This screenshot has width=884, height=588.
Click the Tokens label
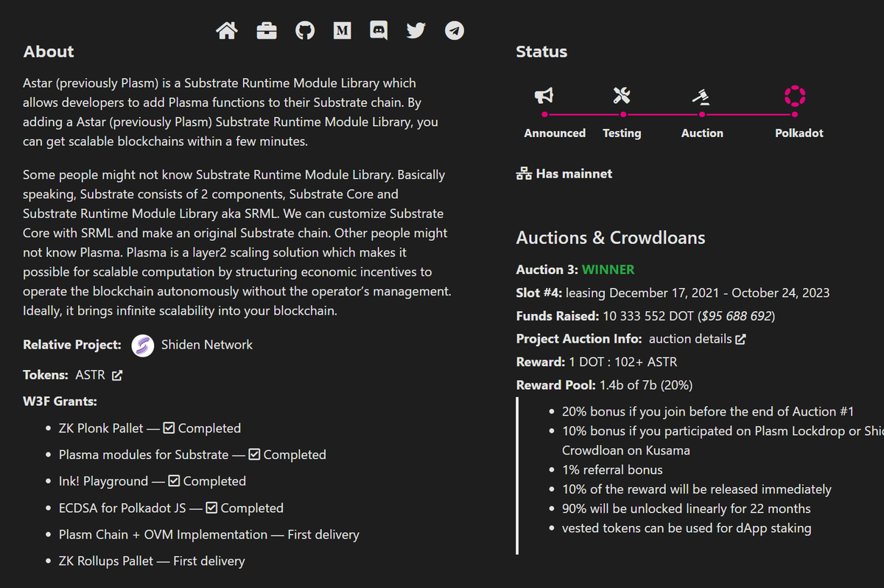click(x=46, y=375)
